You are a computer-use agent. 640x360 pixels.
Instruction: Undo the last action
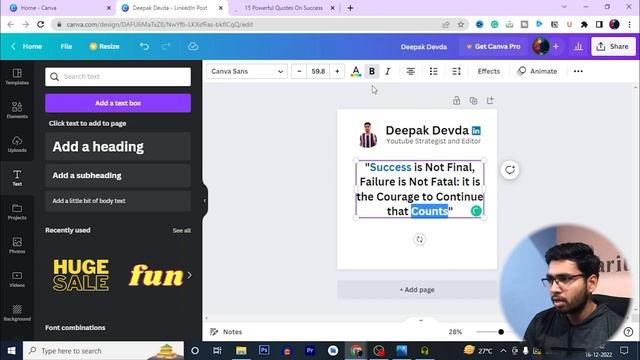click(144, 47)
